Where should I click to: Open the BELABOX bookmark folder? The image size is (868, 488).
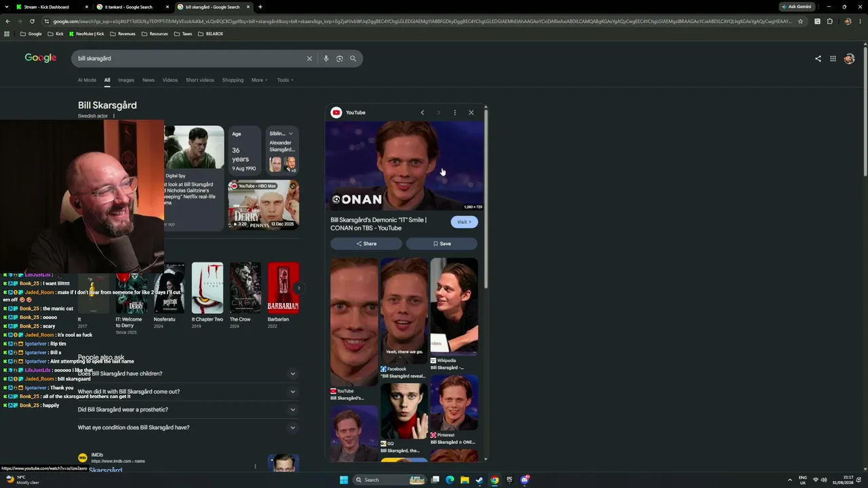click(210, 34)
